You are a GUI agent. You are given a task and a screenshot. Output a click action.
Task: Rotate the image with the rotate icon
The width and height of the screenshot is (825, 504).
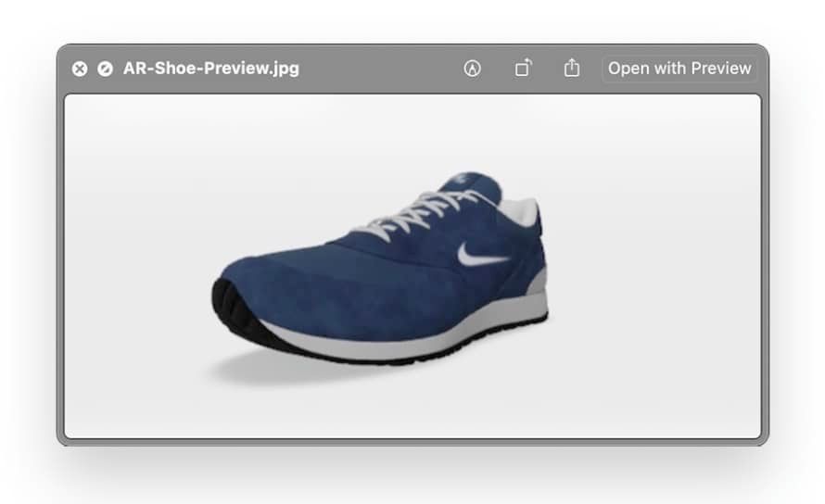click(523, 69)
